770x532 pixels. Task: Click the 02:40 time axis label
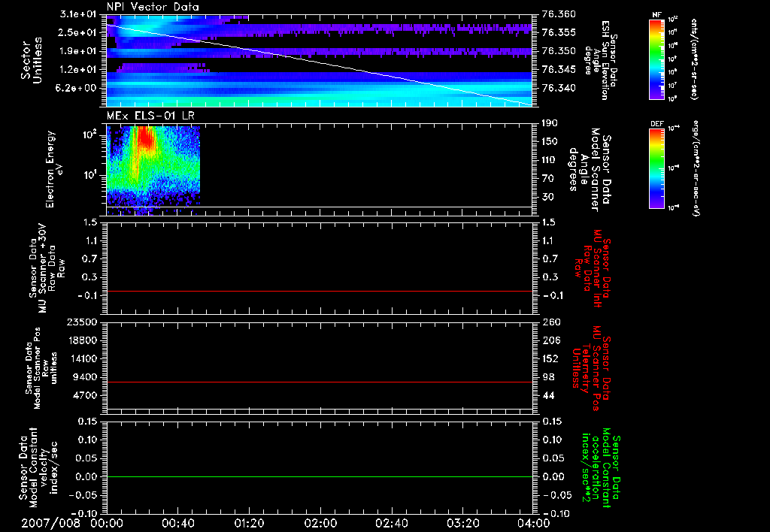(391, 523)
